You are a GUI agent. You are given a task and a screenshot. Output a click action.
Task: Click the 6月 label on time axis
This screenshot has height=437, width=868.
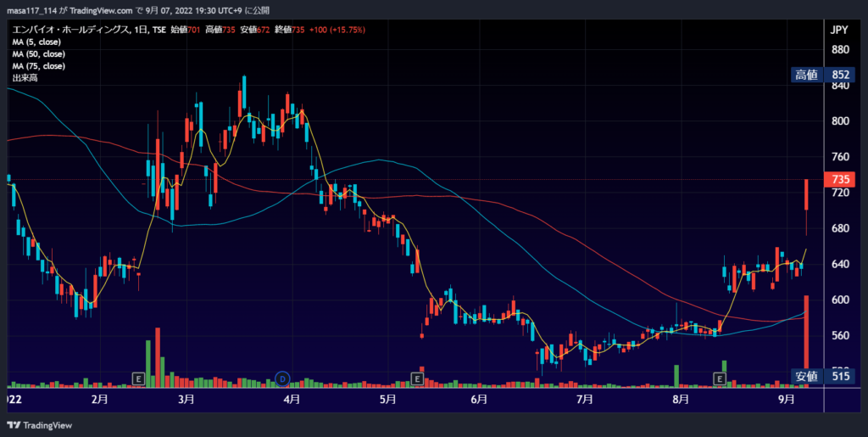pyautogui.click(x=479, y=399)
